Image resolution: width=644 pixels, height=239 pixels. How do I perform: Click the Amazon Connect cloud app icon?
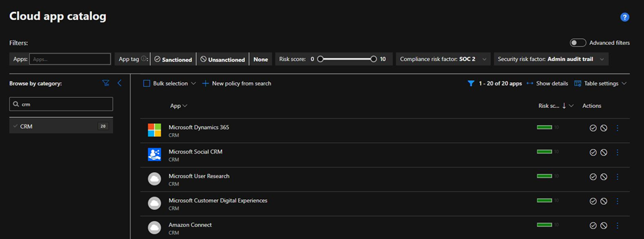click(x=154, y=228)
